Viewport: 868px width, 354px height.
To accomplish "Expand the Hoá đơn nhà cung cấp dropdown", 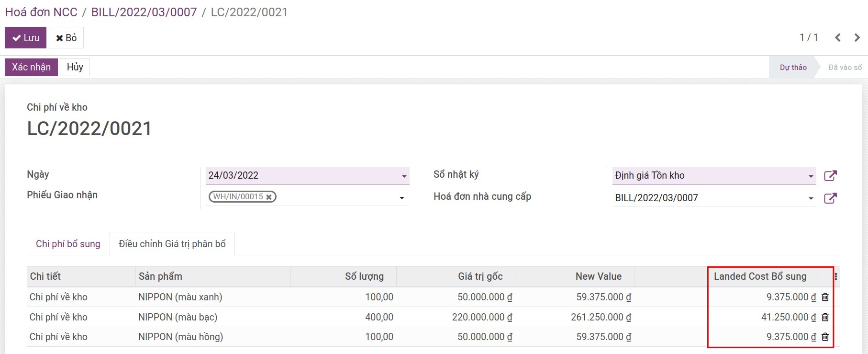I will [x=811, y=198].
